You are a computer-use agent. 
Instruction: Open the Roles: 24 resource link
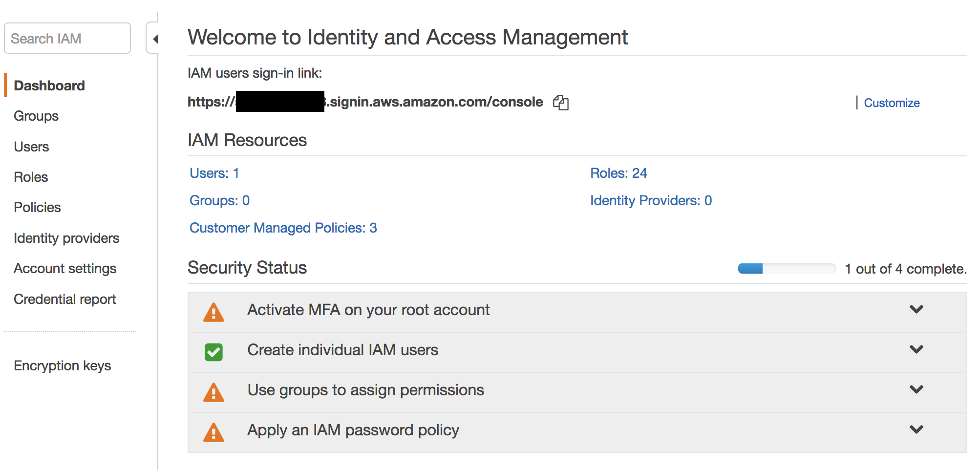(618, 173)
